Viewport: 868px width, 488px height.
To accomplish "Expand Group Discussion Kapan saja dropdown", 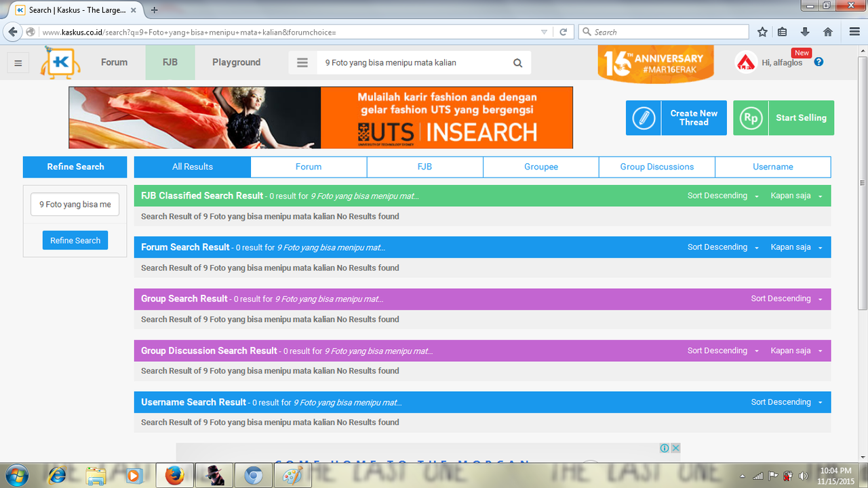I will pyautogui.click(x=797, y=351).
